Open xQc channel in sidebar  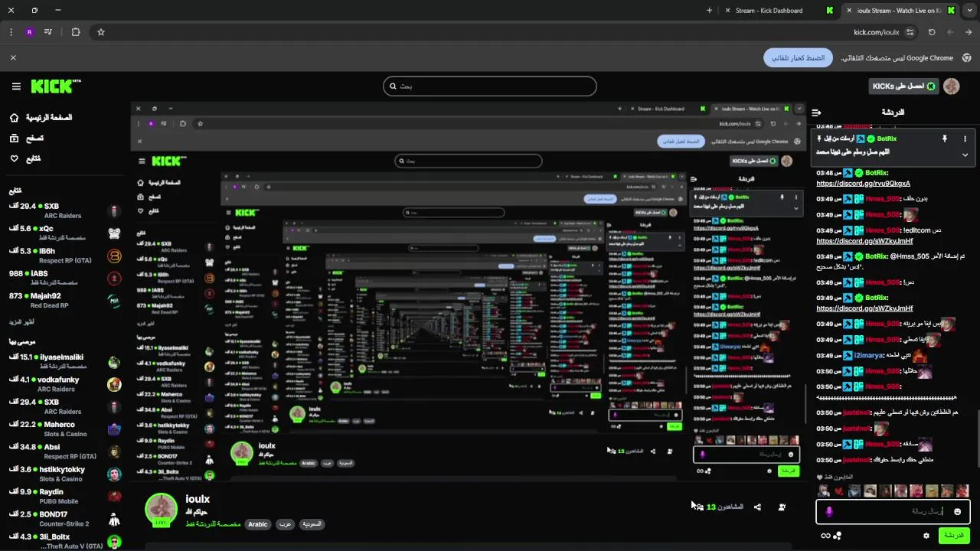(x=65, y=233)
